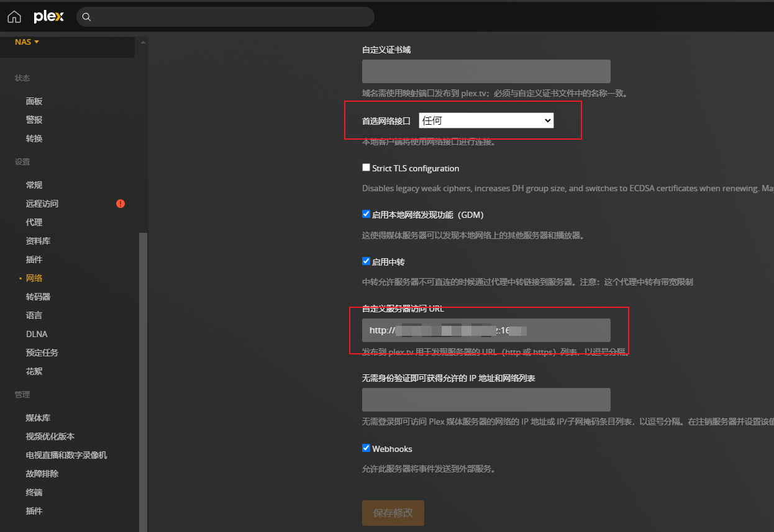Click the 无需身份验证 IP 地址列表 field
This screenshot has width=774, height=532.
coord(486,400)
